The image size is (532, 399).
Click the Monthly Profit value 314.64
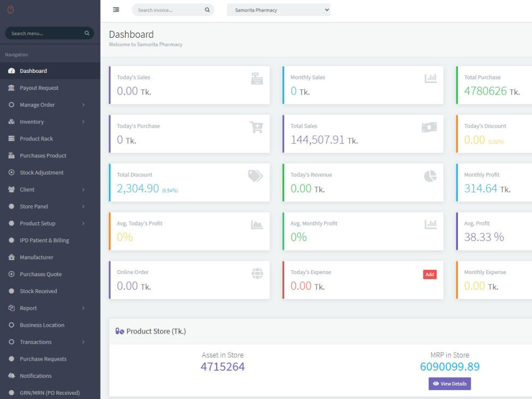pos(480,188)
